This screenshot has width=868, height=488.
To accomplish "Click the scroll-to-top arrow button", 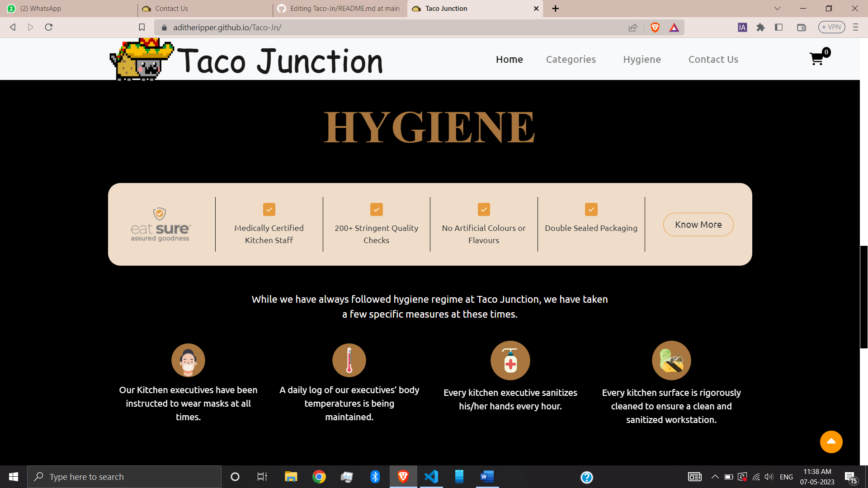I will [831, 442].
